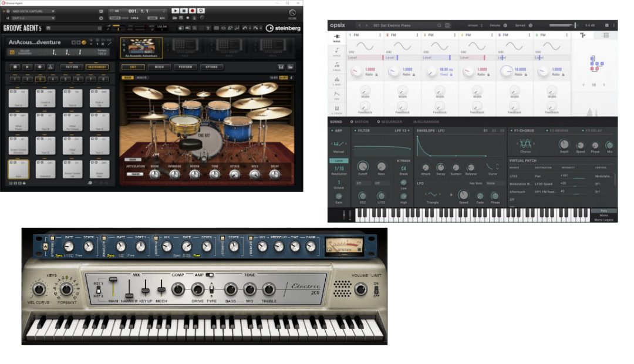The height and width of the screenshot is (364, 634).
Task: Click the Decay knob under the drum kit
Action: [x=275, y=174]
